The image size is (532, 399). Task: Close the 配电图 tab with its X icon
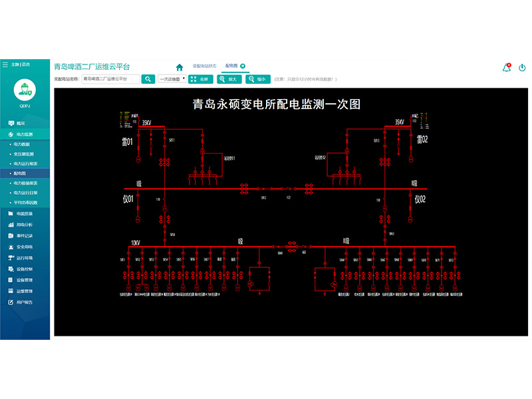point(243,66)
